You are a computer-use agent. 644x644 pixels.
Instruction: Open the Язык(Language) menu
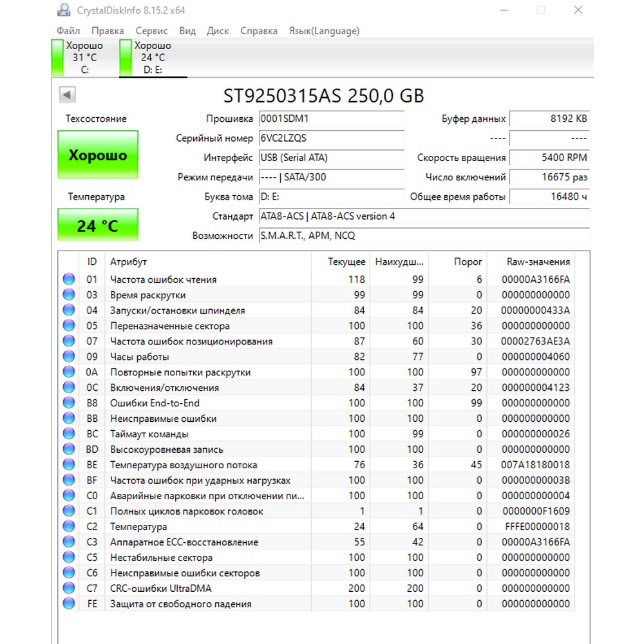click(324, 31)
